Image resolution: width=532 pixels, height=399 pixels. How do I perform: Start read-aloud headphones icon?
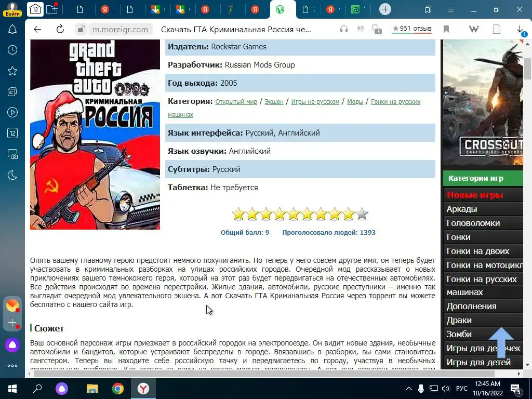(x=344, y=30)
